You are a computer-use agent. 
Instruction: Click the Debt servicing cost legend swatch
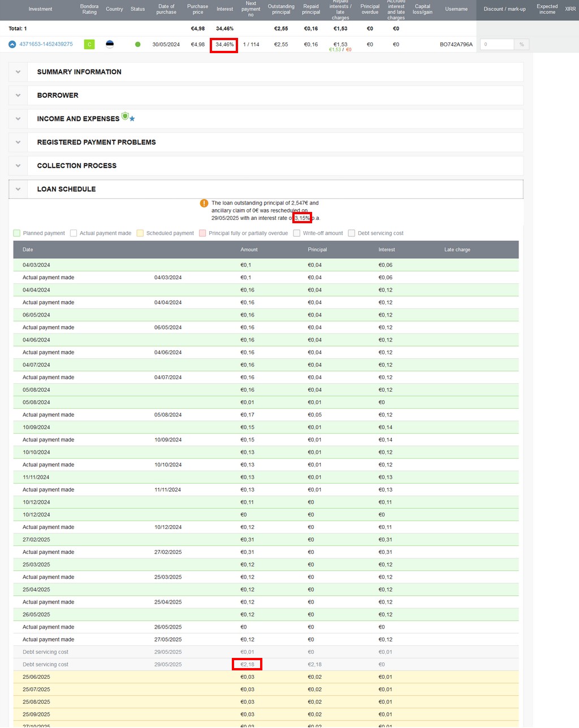[x=352, y=233]
